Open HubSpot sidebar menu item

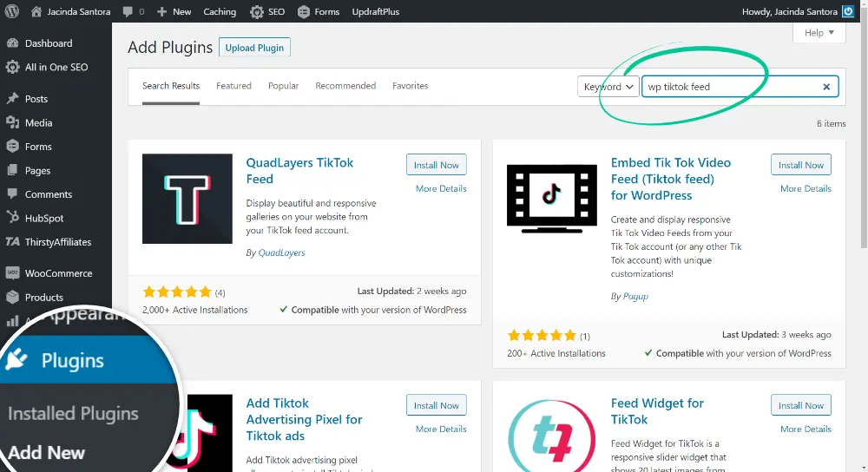(44, 219)
